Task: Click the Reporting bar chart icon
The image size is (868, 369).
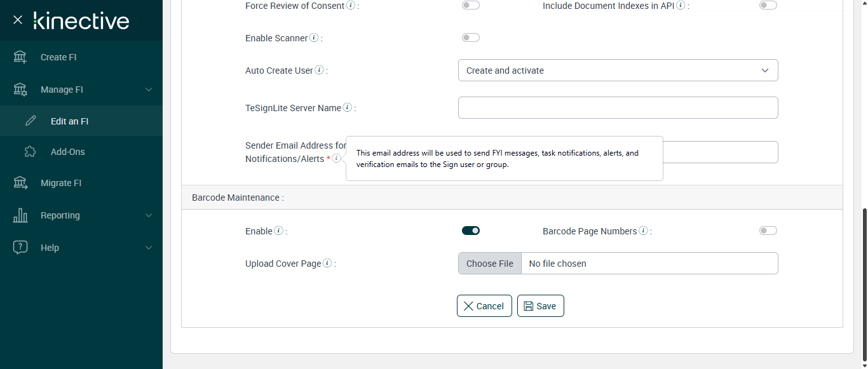Action: coord(20,215)
